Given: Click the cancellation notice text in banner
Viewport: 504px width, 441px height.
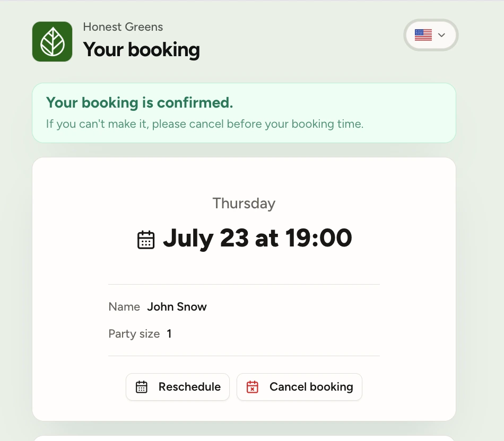Looking at the screenshot, I should click(205, 124).
